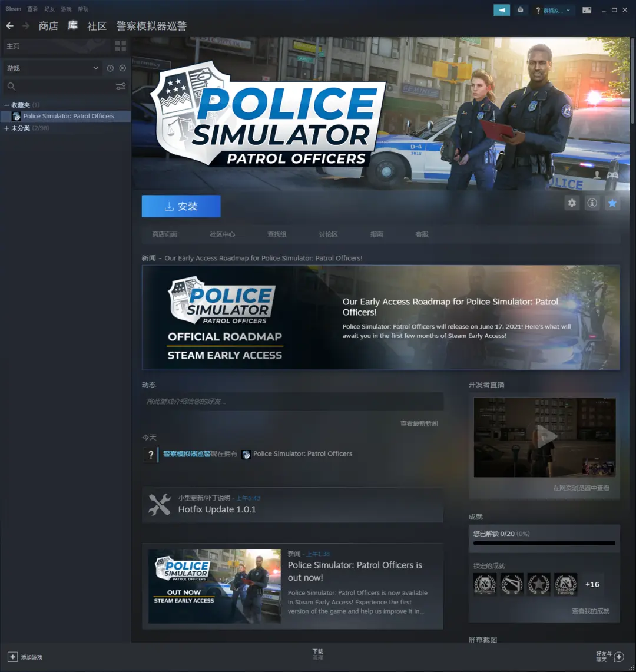Image resolution: width=636 pixels, height=672 pixels.
Task: Click the Beaufort Landing achievement icon
Action: click(566, 584)
